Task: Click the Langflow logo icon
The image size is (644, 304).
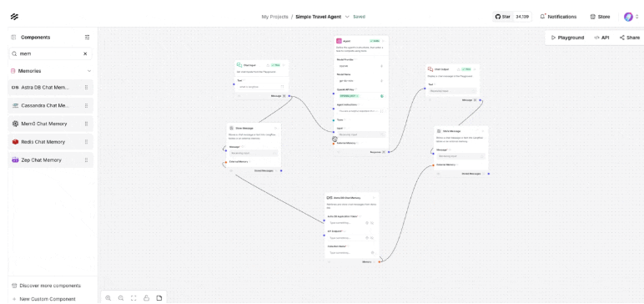Action: coord(14,17)
